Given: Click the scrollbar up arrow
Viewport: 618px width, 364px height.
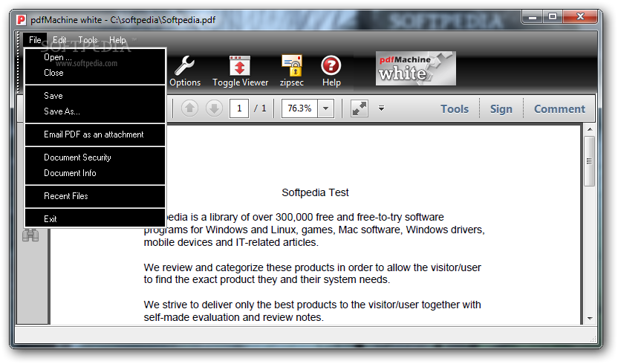Looking at the screenshot, I should (590, 129).
